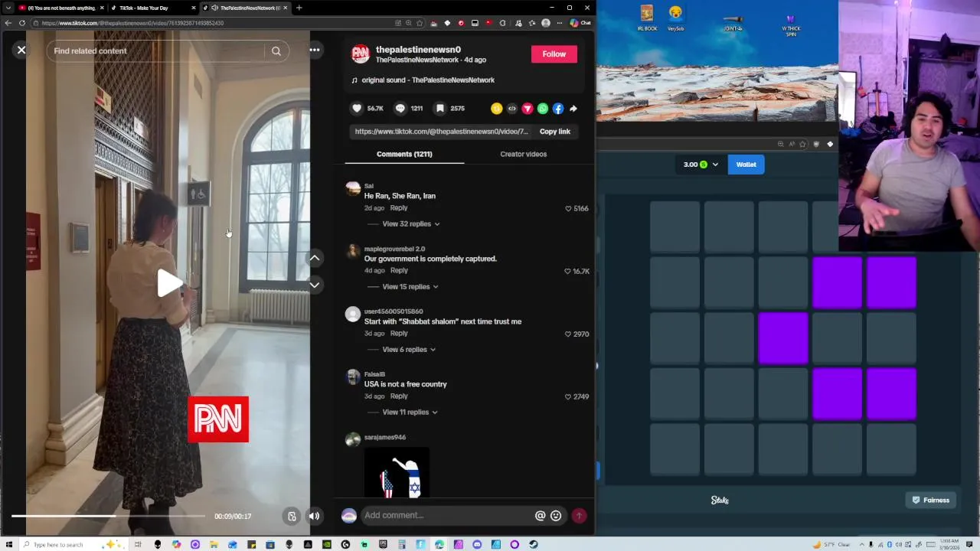Reply to Sal's comment
This screenshot has height=551, width=980.
click(x=399, y=208)
